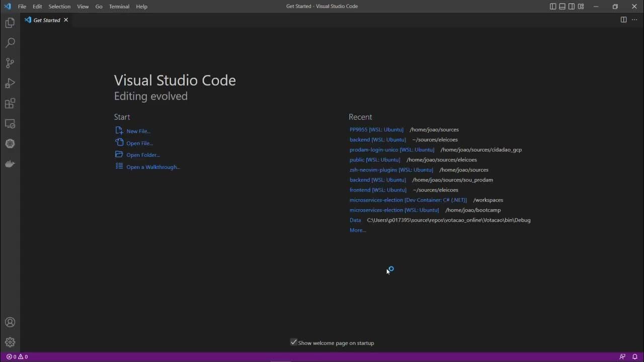Open the Customize Layout icon
This screenshot has height=362, width=644.
click(581, 7)
